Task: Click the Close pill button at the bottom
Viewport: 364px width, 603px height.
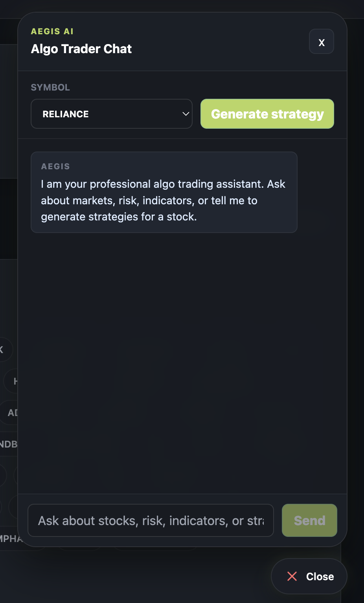Action: click(x=309, y=576)
